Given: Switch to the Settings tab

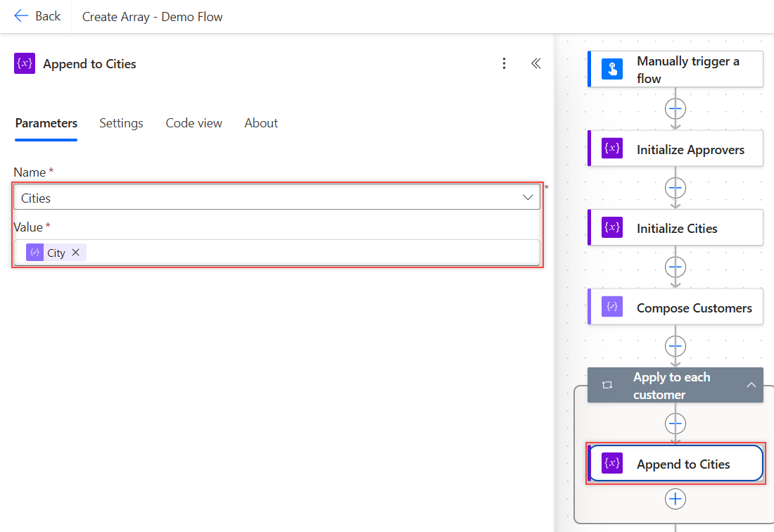Looking at the screenshot, I should (122, 123).
